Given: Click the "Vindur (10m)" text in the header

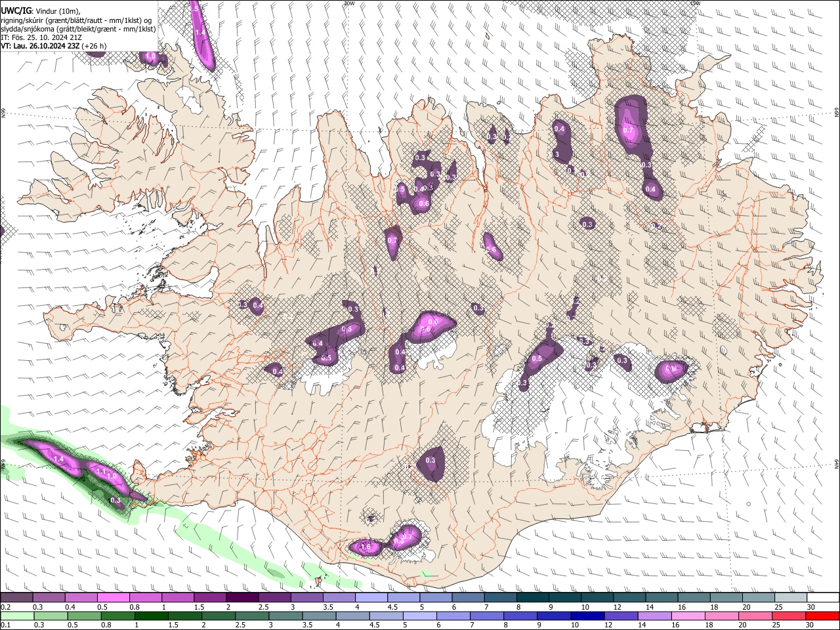Looking at the screenshot, I should [56, 11].
